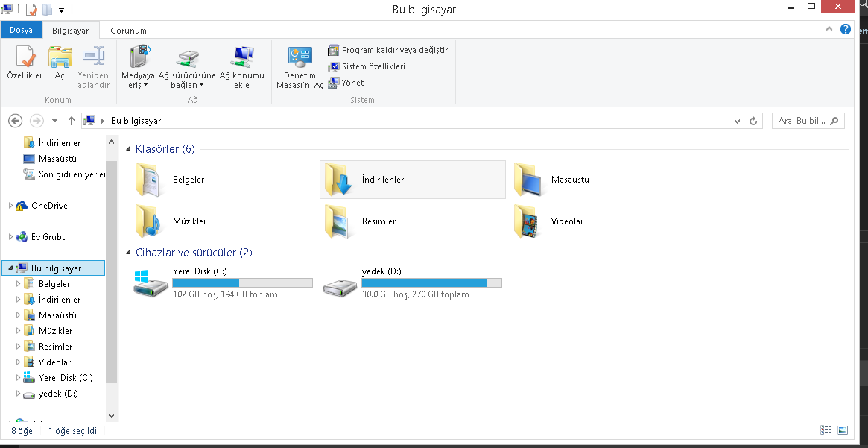Expand yedek (D:) in navigation tree
Image resolution: width=868 pixels, height=448 pixels.
(x=18, y=393)
